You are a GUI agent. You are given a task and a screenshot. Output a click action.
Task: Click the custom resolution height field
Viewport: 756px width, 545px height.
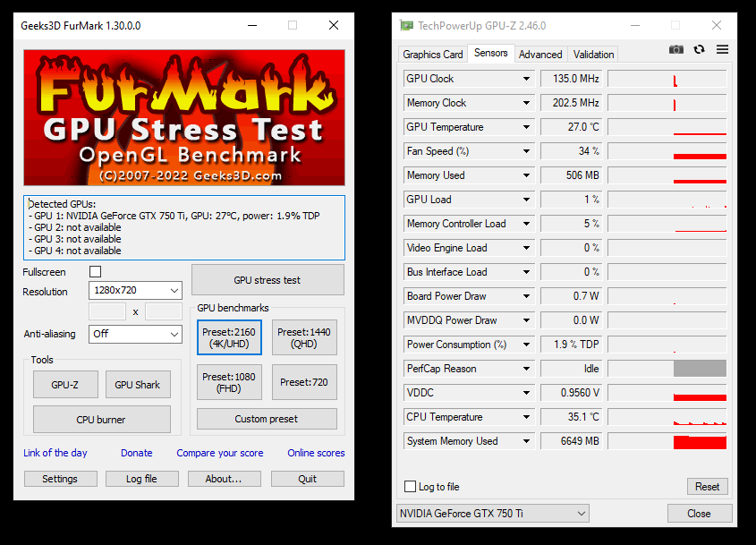click(x=164, y=311)
